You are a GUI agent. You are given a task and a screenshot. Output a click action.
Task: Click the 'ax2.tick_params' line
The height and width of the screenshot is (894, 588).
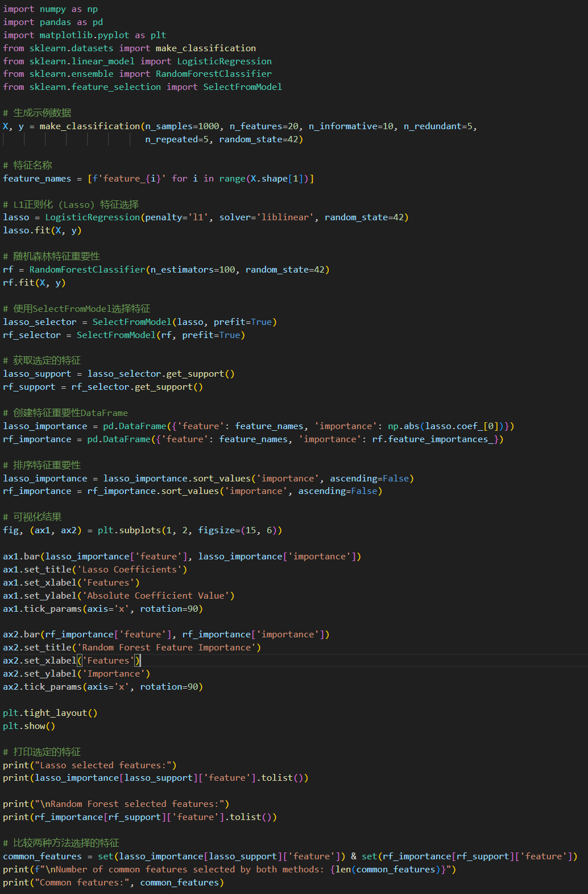tap(103, 687)
